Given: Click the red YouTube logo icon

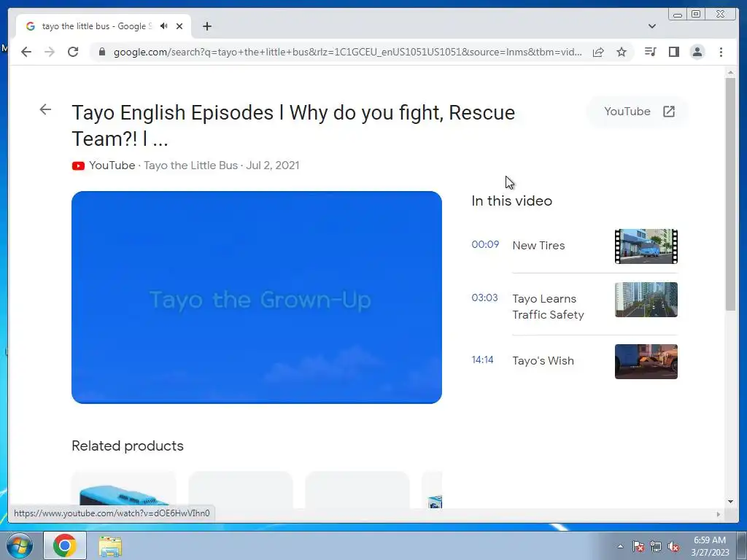Looking at the screenshot, I should 78,166.
